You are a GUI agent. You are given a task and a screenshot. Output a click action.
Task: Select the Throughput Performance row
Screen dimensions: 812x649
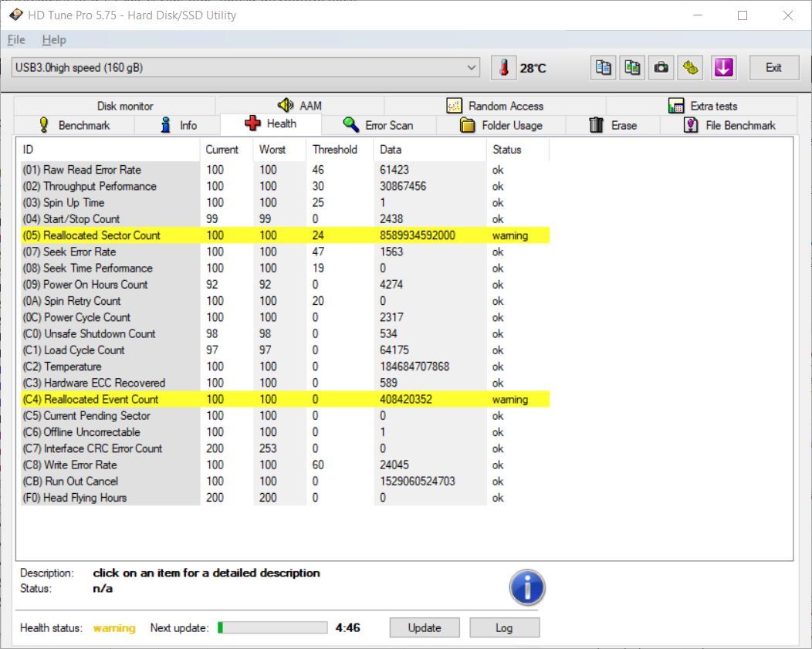(285, 186)
